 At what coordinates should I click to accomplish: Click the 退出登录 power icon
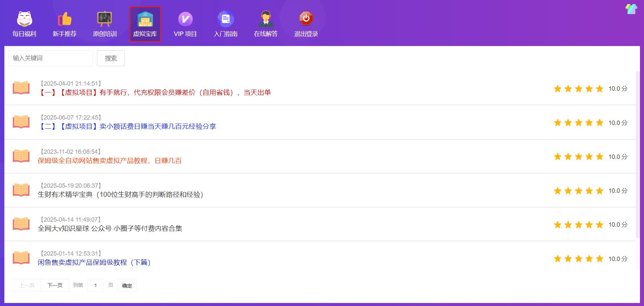[x=306, y=18]
